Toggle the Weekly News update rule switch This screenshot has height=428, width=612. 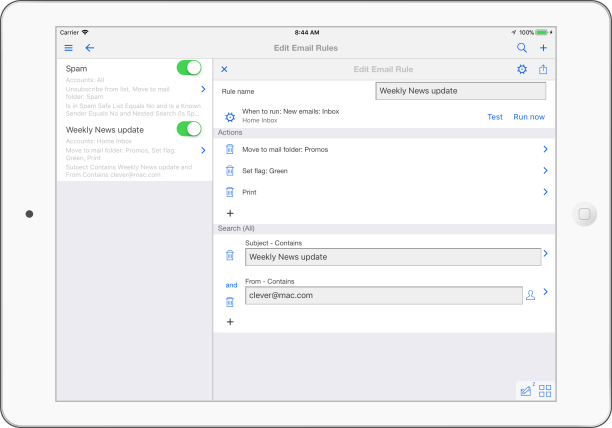point(189,129)
